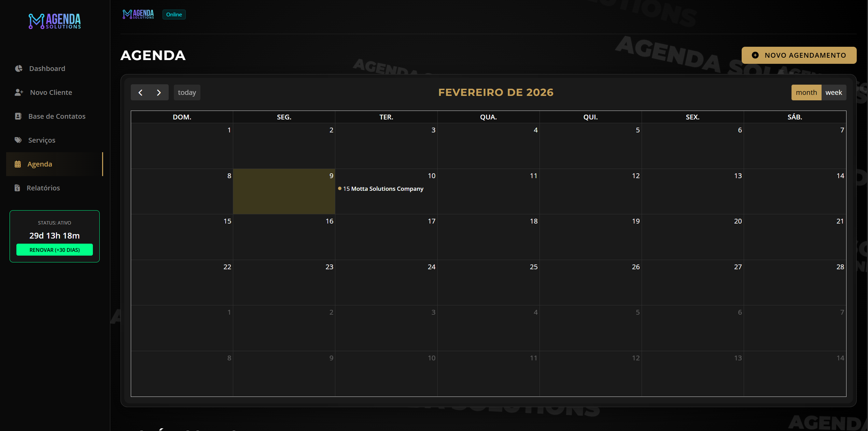Advance to next month with right chevron

159,92
